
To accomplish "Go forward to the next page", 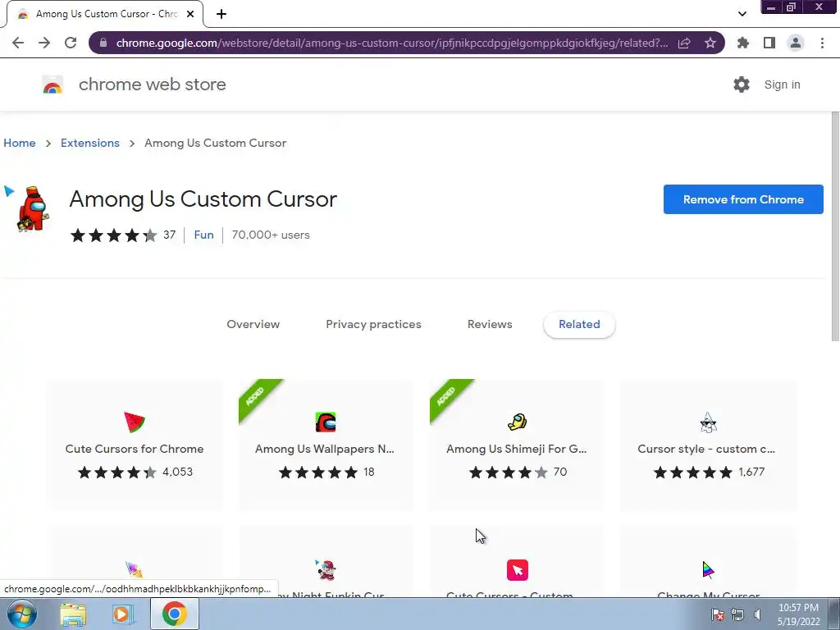I will (x=44, y=43).
